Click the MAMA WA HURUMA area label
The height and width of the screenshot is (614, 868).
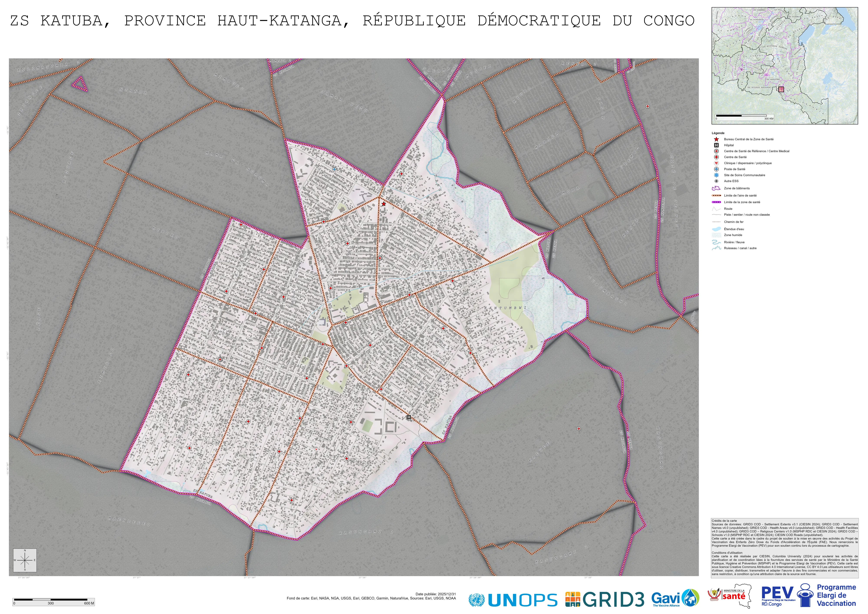tap(237, 169)
